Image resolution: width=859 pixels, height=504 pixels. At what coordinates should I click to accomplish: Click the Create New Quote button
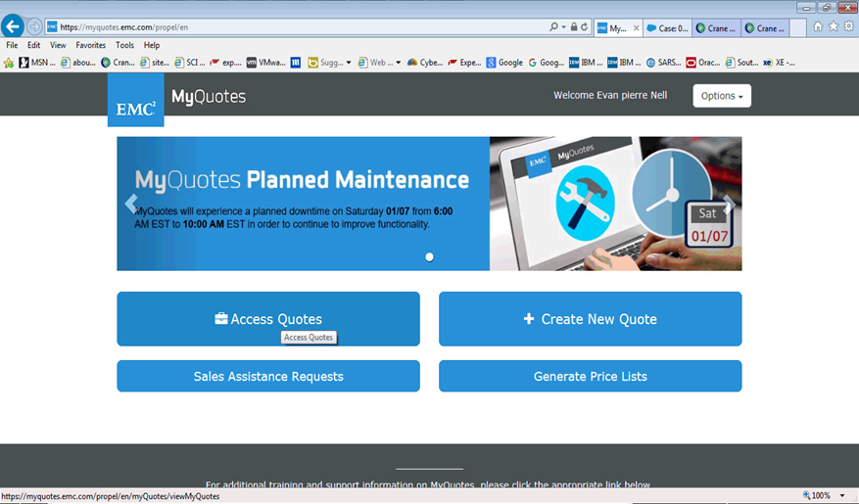point(590,318)
